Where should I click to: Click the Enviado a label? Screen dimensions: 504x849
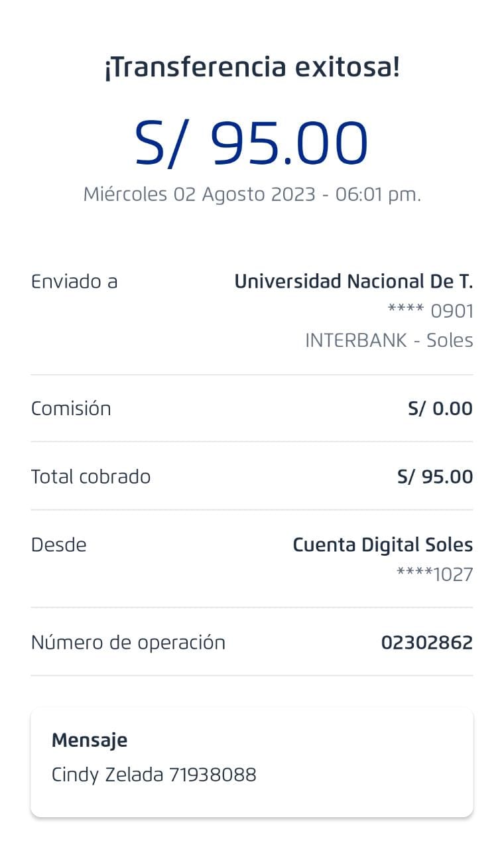74,282
